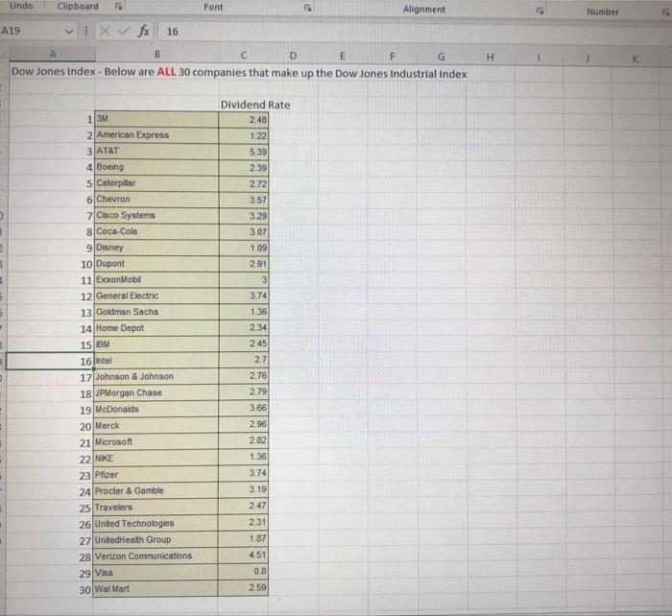Select the Goldman Sachs cell
Image resolution: width=672 pixels, height=616 pixels.
point(156,312)
